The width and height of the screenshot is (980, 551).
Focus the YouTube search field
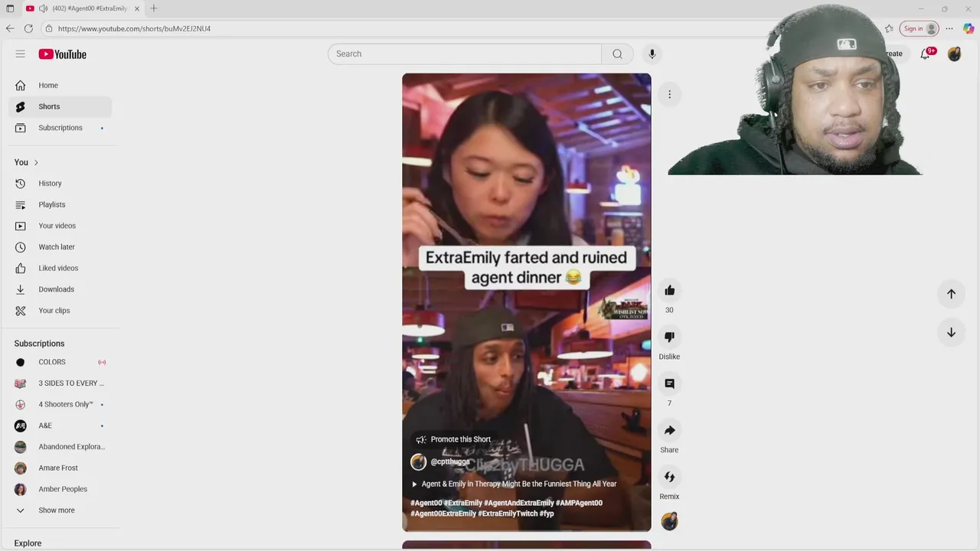pos(465,54)
